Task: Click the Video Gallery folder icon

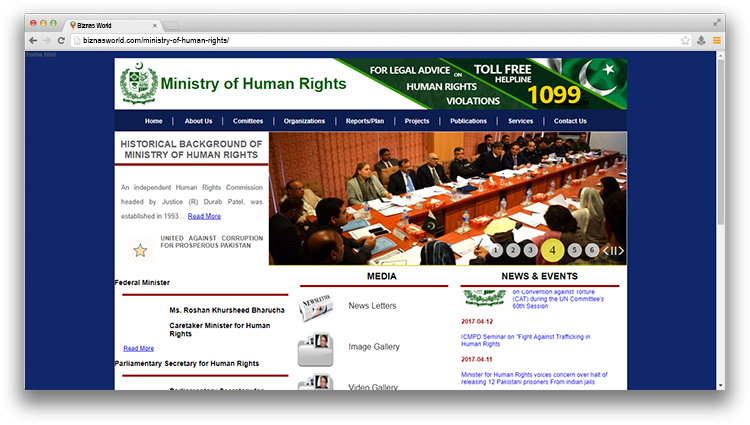Action: click(316, 383)
